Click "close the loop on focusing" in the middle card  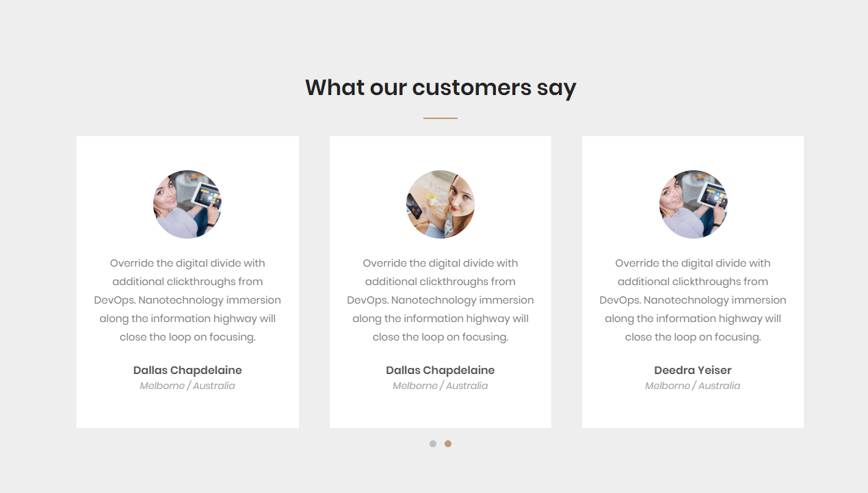[x=440, y=337]
